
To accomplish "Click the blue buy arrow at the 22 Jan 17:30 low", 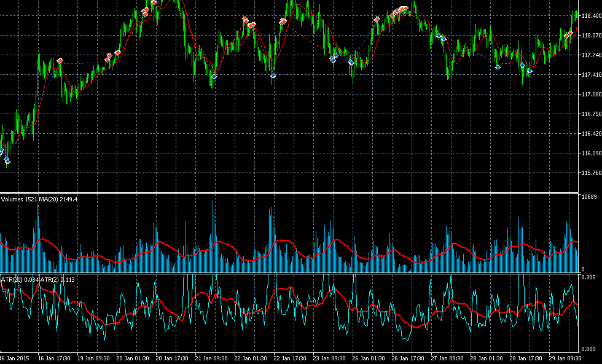I will (273, 76).
